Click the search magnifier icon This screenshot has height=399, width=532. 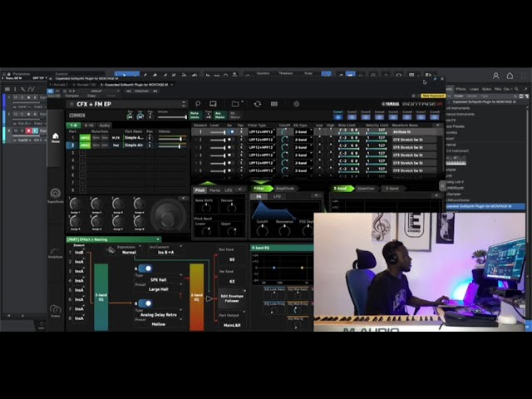pyautogui.click(x=198, y=104)
